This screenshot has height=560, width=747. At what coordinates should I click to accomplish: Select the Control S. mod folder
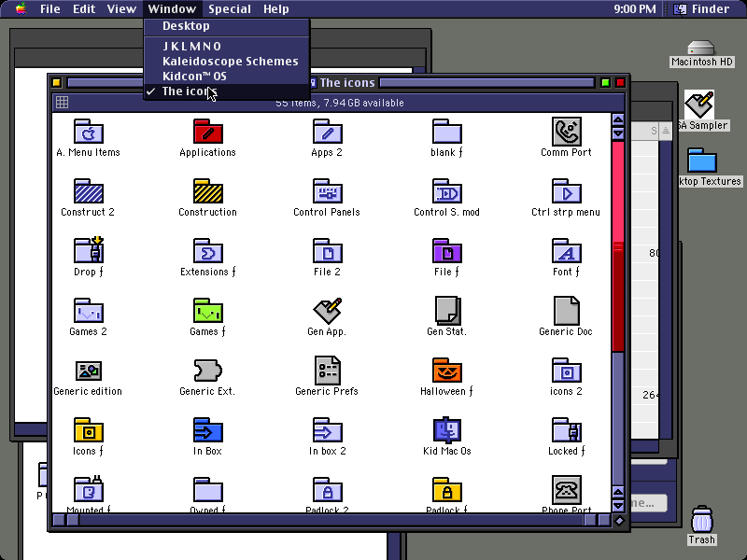tap(447, 191)
